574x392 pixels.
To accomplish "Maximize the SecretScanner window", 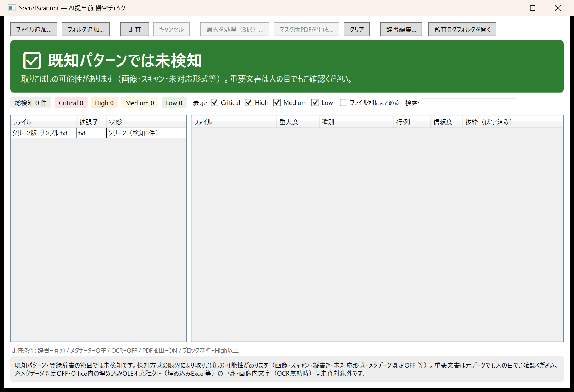I will coord(533,8).
